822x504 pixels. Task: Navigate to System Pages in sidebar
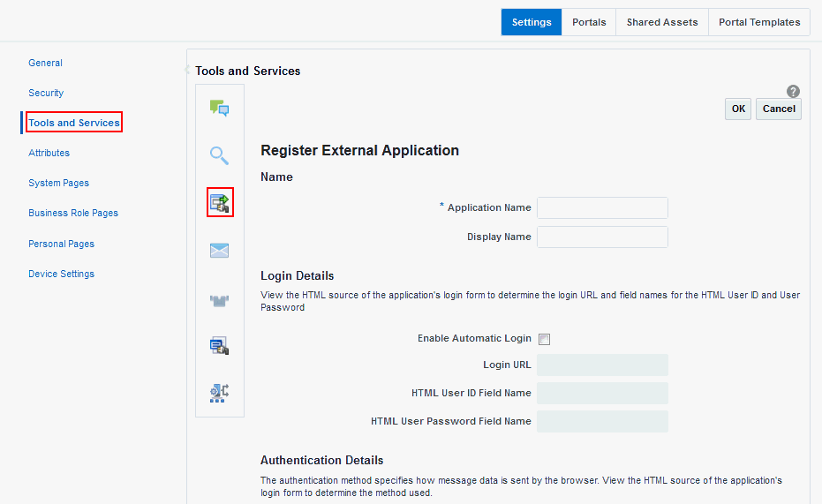tap(58, 183)
